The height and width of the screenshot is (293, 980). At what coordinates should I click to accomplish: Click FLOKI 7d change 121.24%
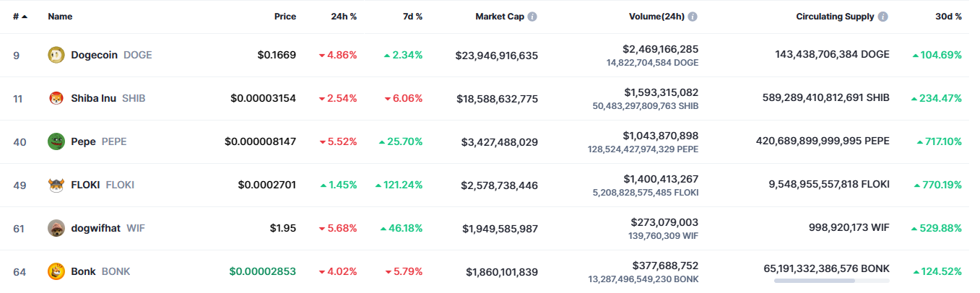[399, 185]
